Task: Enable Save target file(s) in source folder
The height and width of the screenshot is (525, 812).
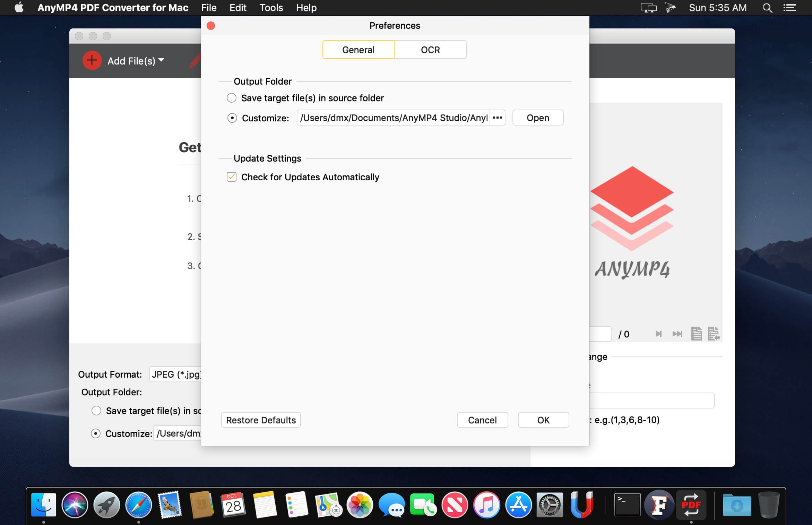Action: 232,98
